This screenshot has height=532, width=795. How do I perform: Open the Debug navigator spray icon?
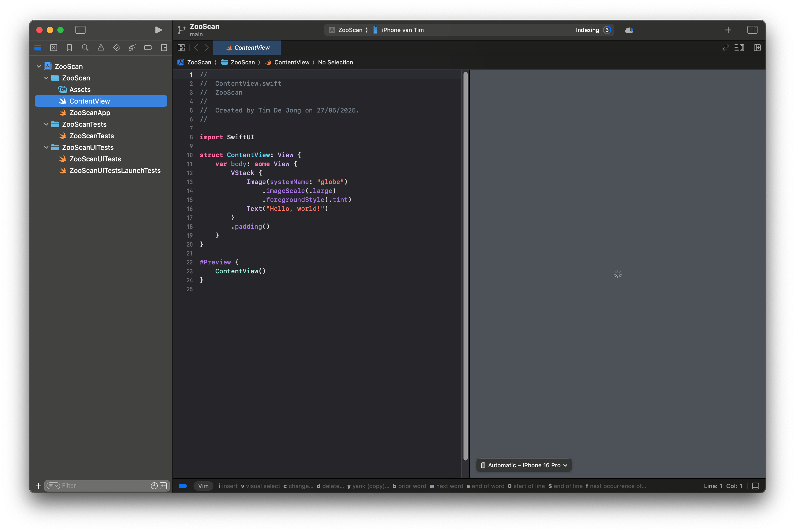132,48
